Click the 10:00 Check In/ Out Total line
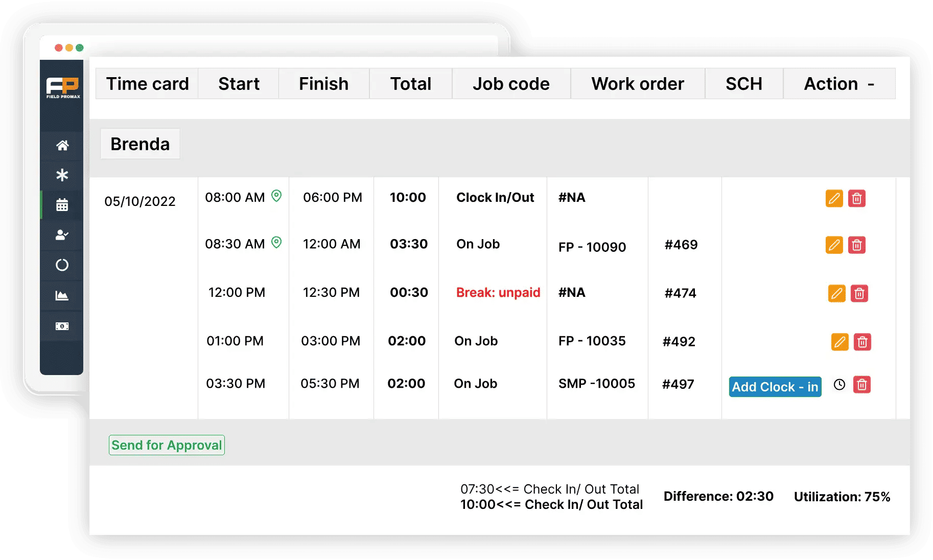The width and height of the screenshot is (933, 560). click(551, 504)
